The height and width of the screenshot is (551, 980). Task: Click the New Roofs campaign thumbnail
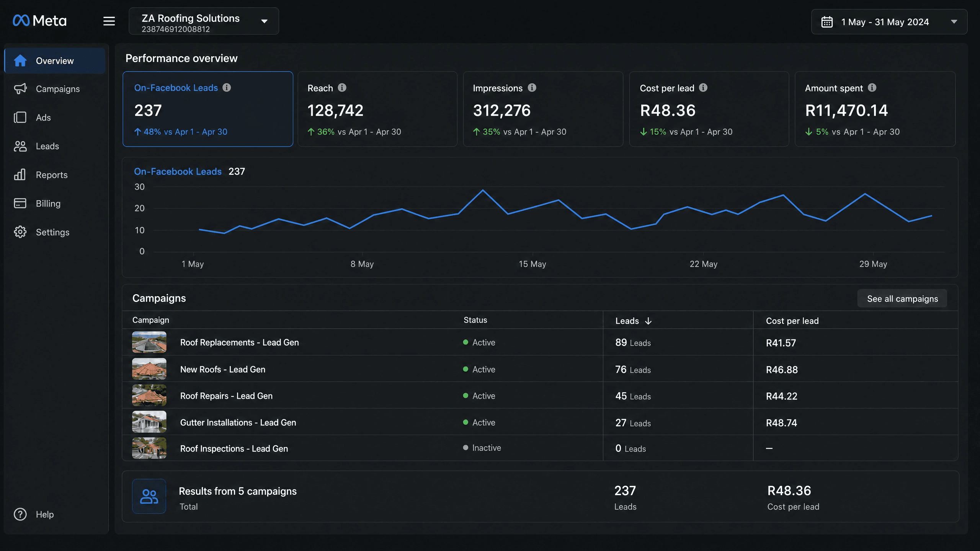pos(149,369)
